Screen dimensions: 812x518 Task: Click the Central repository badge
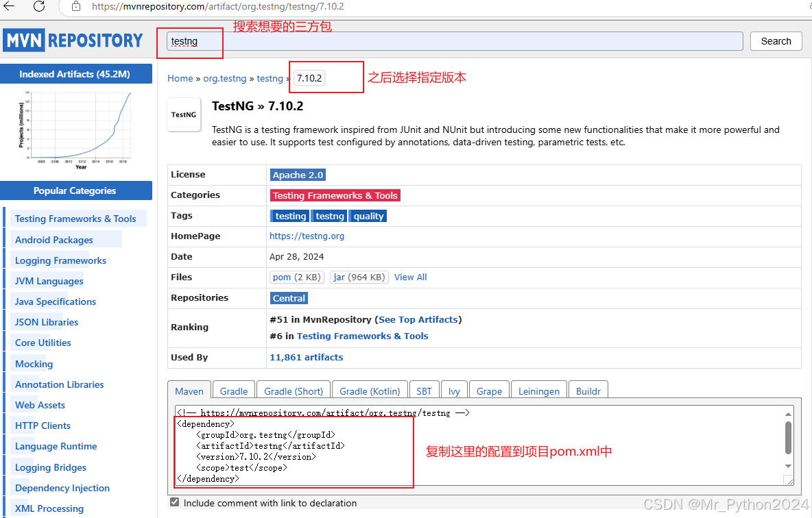289,298
